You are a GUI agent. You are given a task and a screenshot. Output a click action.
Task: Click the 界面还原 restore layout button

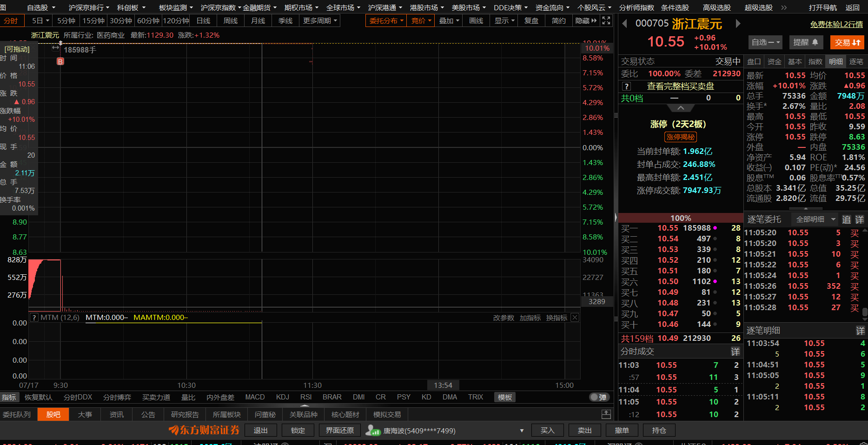340,430
